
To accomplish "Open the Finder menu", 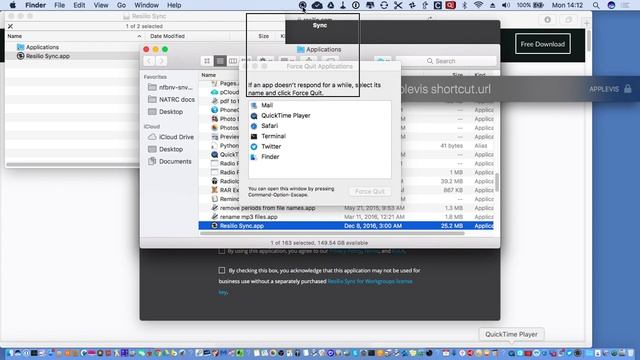I will pos(35,5).
